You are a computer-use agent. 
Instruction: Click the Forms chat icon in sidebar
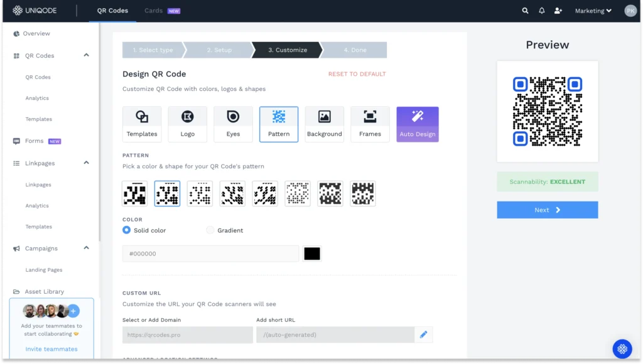click(16, 141)
